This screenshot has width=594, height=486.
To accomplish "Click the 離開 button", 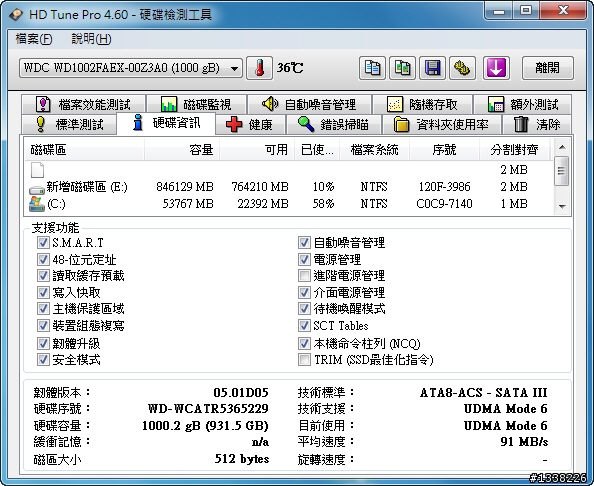I will coord(548,68).
